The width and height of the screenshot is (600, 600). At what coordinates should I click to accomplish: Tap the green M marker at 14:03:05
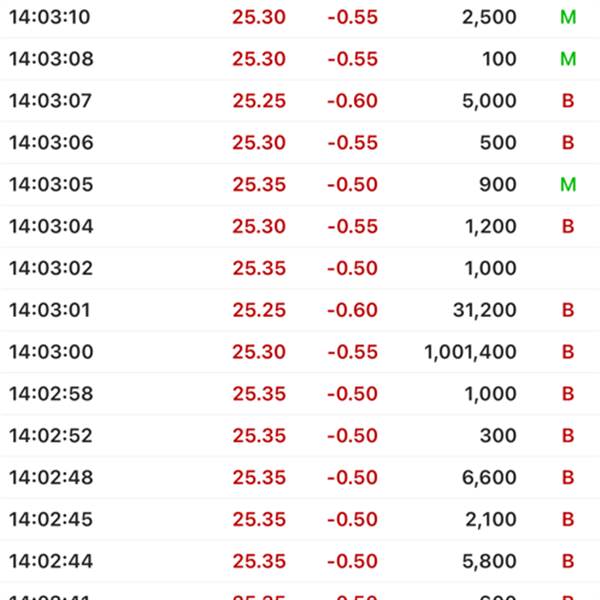568,184
